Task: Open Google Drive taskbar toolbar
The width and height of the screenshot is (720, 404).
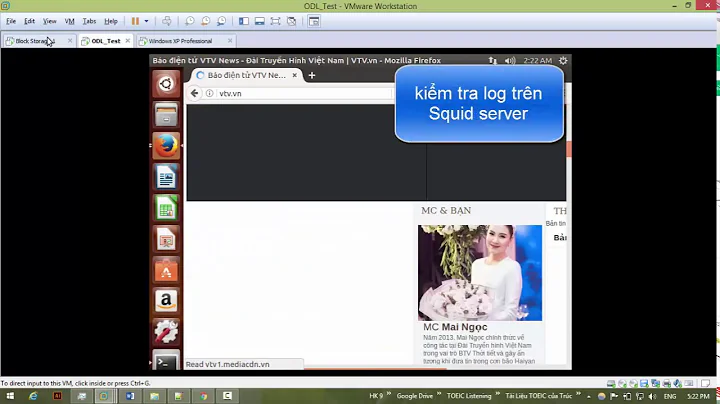Action: 415,396
